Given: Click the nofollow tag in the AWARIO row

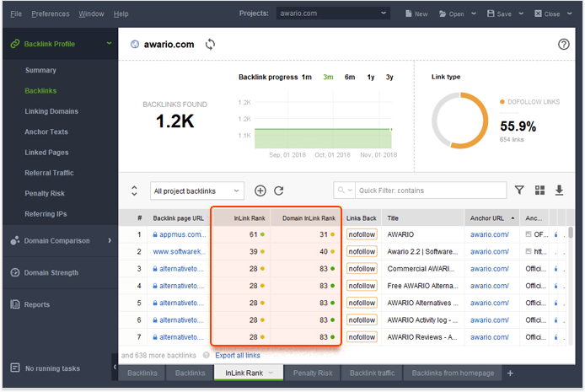Looking at the screenshot, I should click(362, 234).
